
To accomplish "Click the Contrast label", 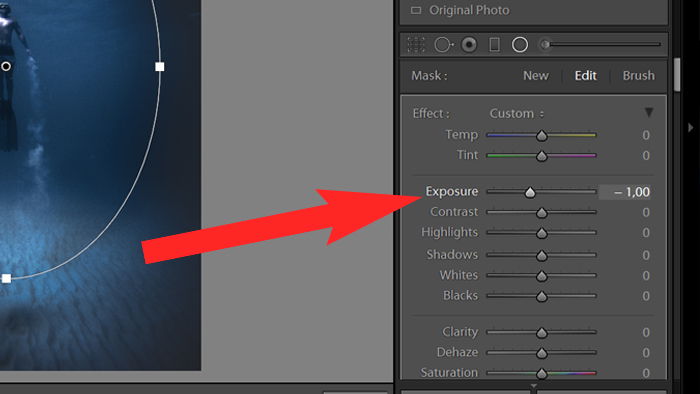I will [x=454, y=212].
